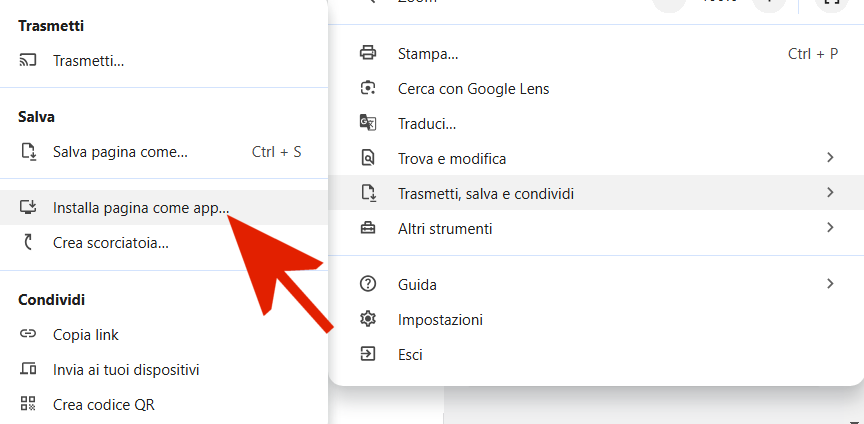Screen dimensions: 864x424
Task: Open the Guida submenu chevron
Action: (830, 284)
